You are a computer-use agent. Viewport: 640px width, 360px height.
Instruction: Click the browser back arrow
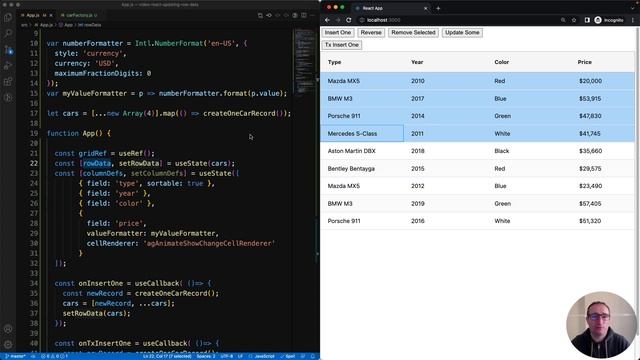click(327, 20)
